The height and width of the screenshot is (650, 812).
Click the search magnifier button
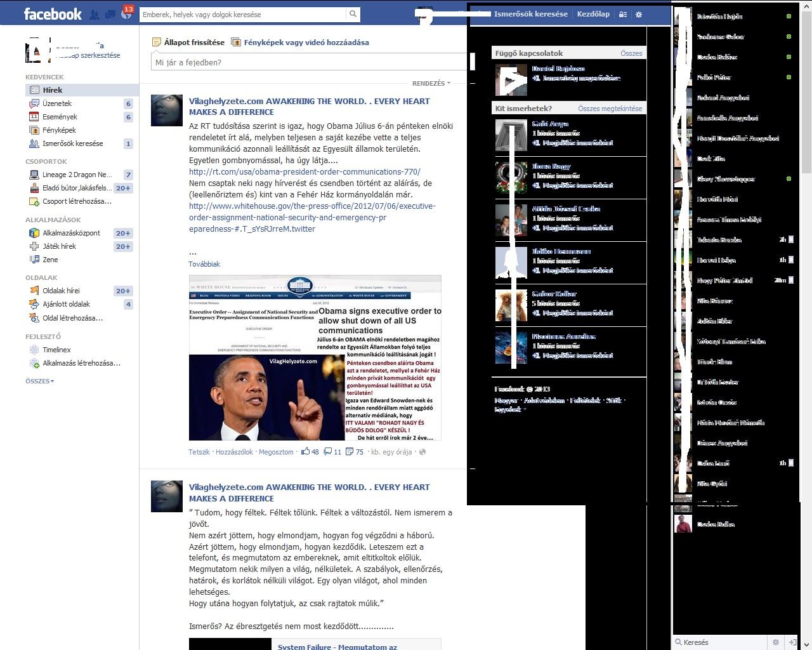[353, 14]
